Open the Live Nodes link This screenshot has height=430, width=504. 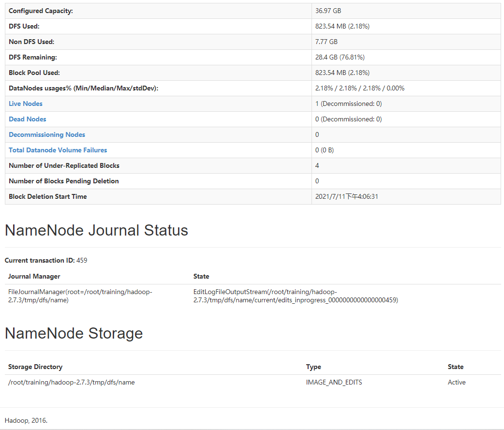click(x=26, y=104)
